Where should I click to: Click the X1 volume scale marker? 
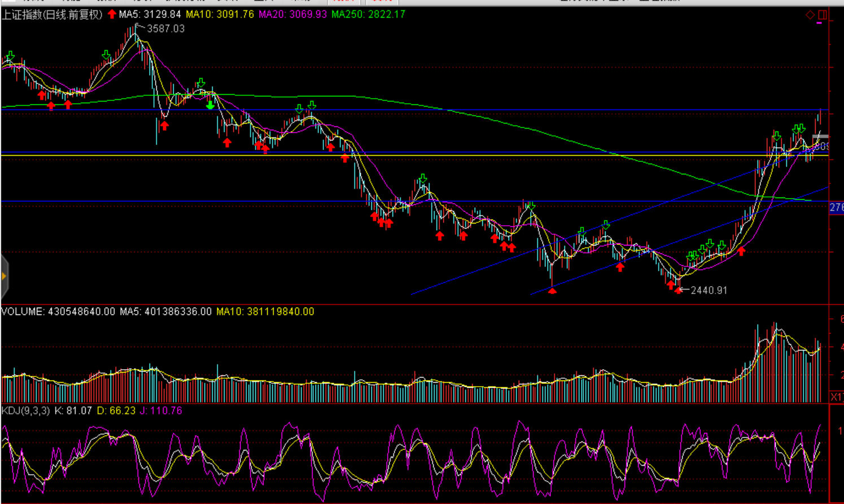click(x=836, y=397)
